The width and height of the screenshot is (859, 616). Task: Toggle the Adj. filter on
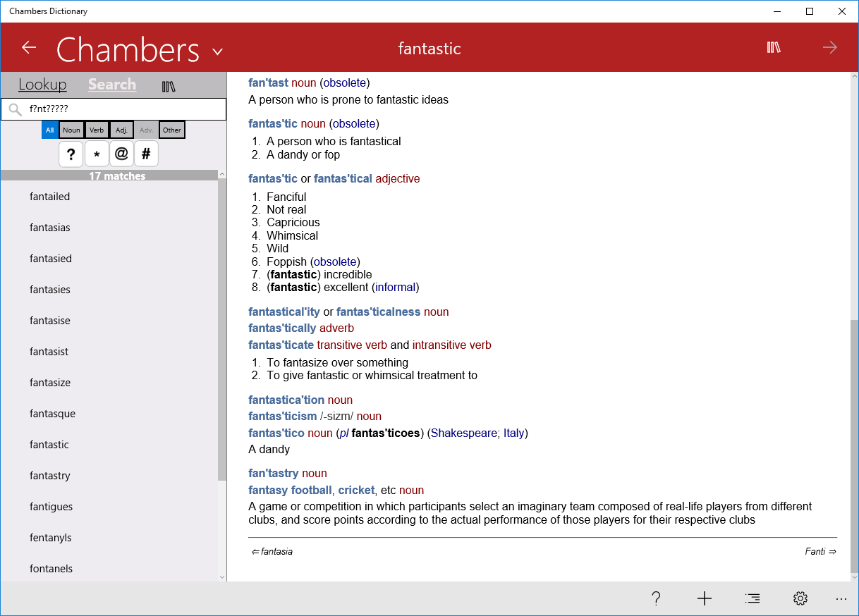(x=121, y=130)
